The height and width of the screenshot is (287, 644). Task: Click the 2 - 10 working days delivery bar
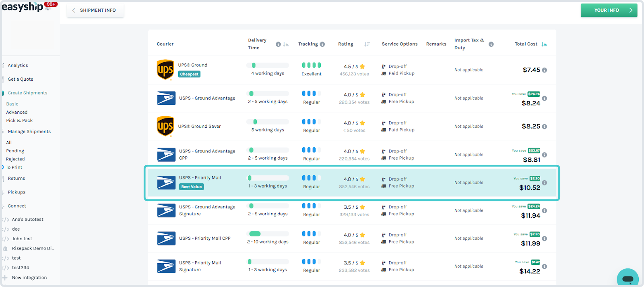coord(268,234)
